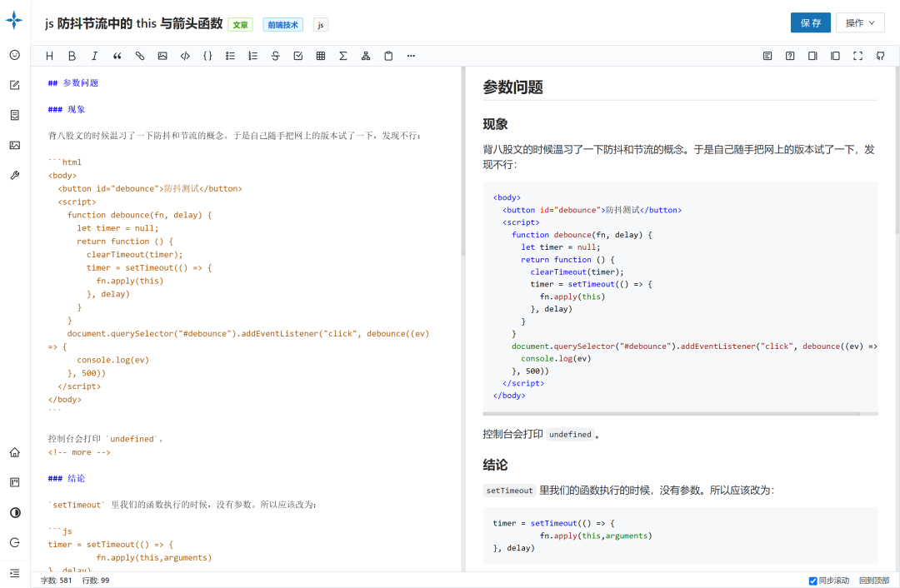This screenshot has height=588, width=900.
Task: Click the 行数: 99 status text
Action: [x=95, y=581]
